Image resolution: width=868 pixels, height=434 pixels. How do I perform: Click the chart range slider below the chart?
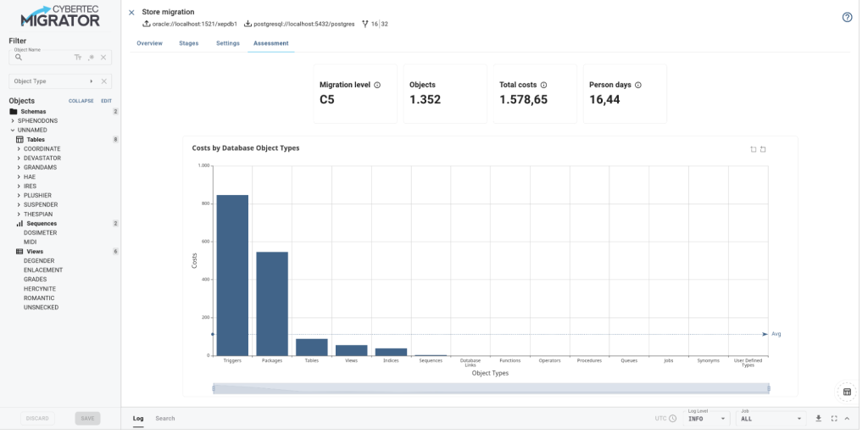point(491,388)
